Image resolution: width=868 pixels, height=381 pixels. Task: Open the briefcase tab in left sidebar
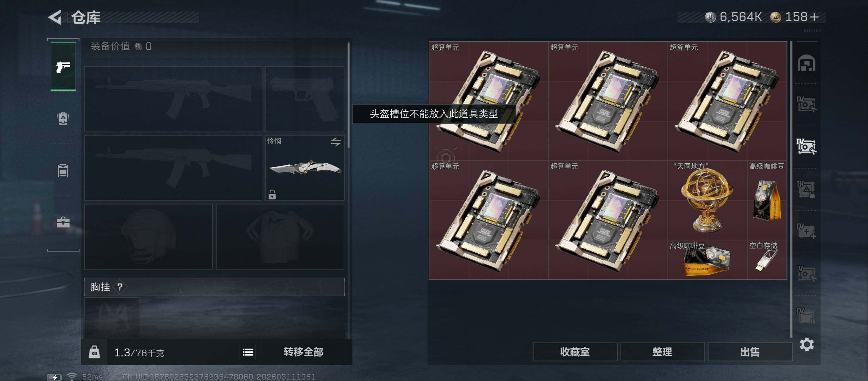pos(63,222)
